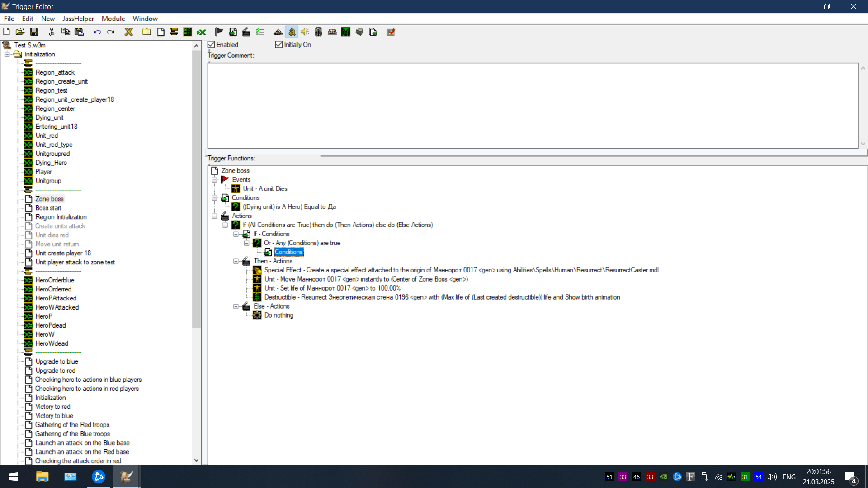Screen dimensions: 868x488
Task: Click the New Category folder icon
Action: pos(146,32)
